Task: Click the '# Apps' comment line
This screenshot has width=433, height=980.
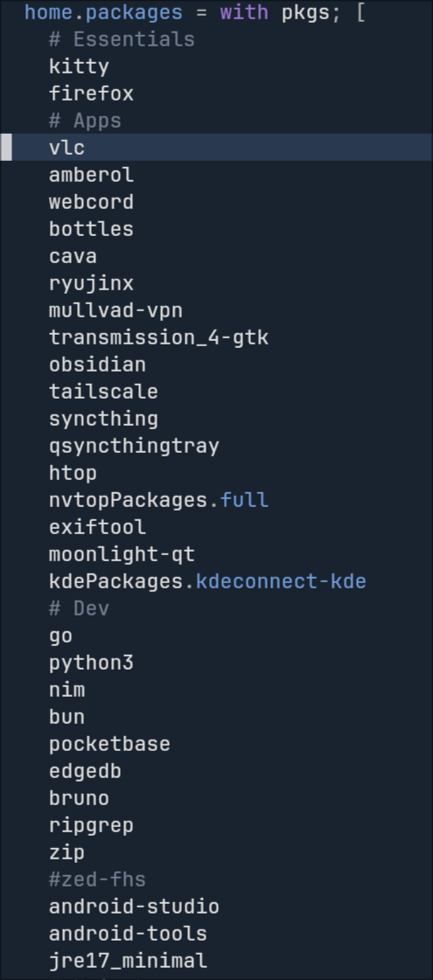Action: point(85,121)
